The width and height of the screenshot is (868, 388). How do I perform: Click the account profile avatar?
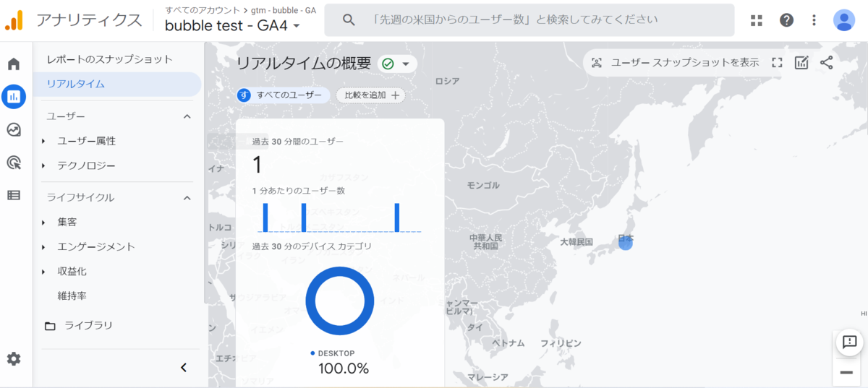click(x=844, y=20)
